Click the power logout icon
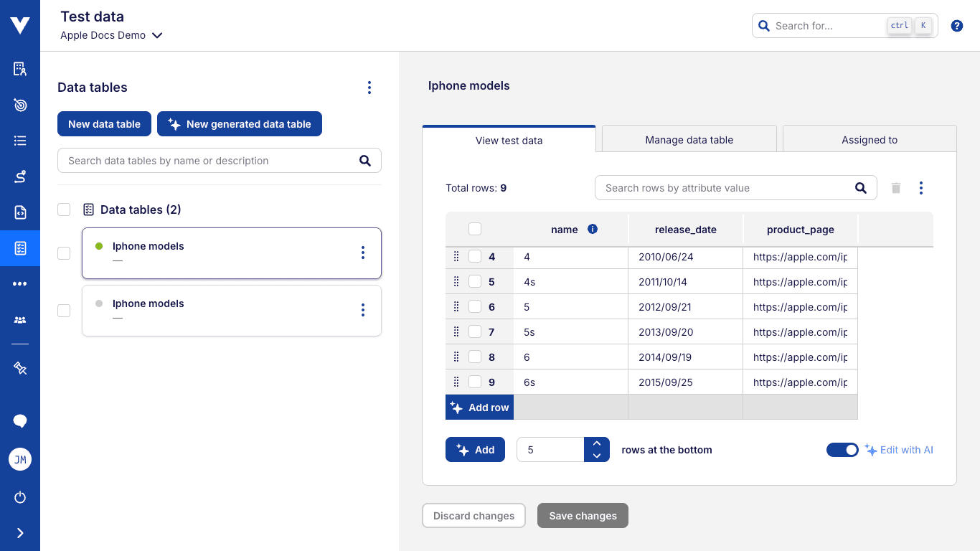980x551 pixels. [x=20, y=496]
